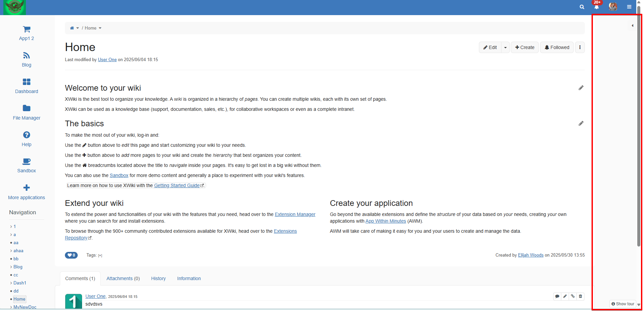Open the notifications bell
The height and width of the screenshot is (312, 644).
[x=597, y=7]
